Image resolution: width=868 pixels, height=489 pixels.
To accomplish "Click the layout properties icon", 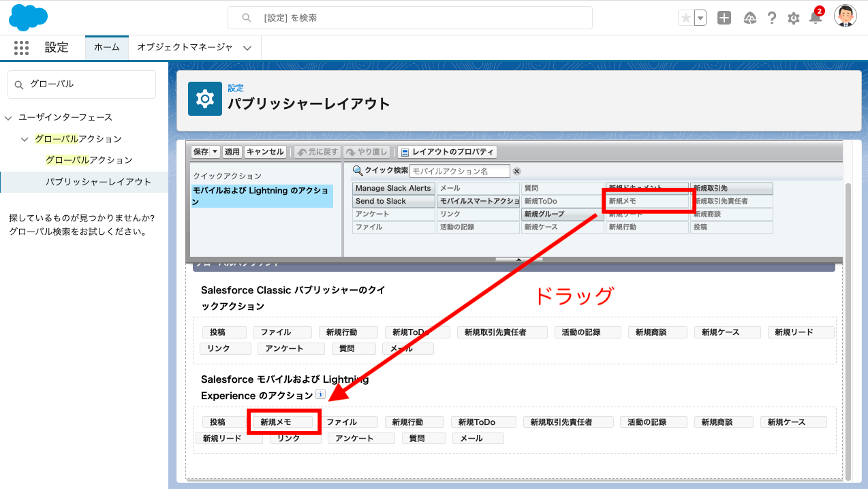I will [404, 152].
